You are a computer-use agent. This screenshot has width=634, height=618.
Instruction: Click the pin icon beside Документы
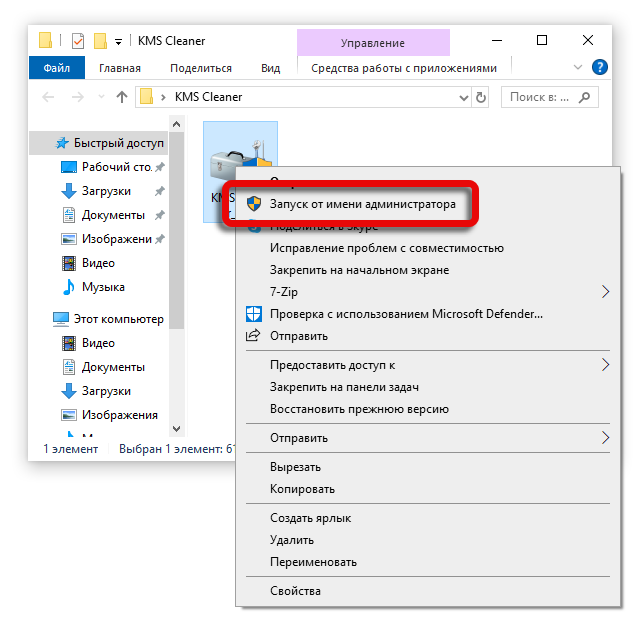tap(160, 215)
